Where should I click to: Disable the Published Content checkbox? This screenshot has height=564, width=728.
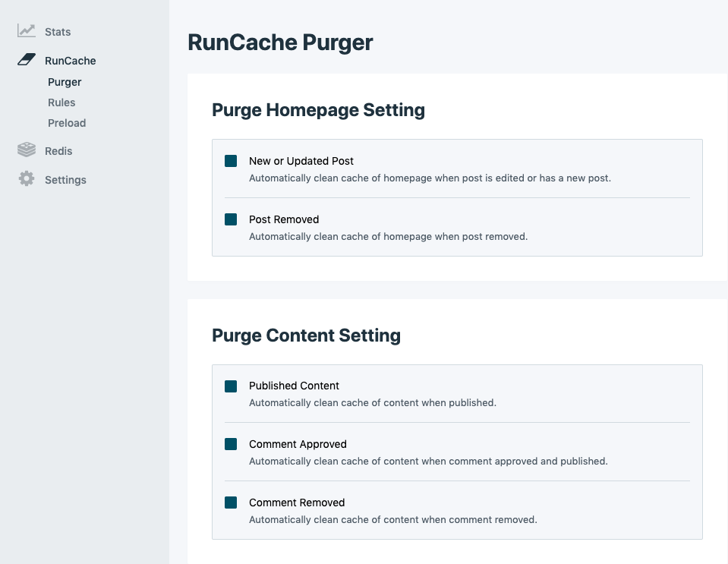231,386
